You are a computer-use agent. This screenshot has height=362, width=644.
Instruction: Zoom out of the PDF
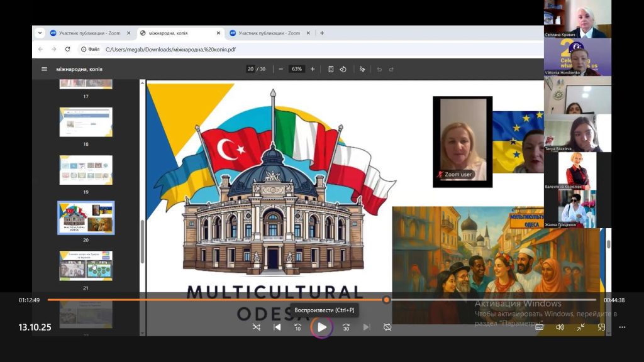click(280, 69)
